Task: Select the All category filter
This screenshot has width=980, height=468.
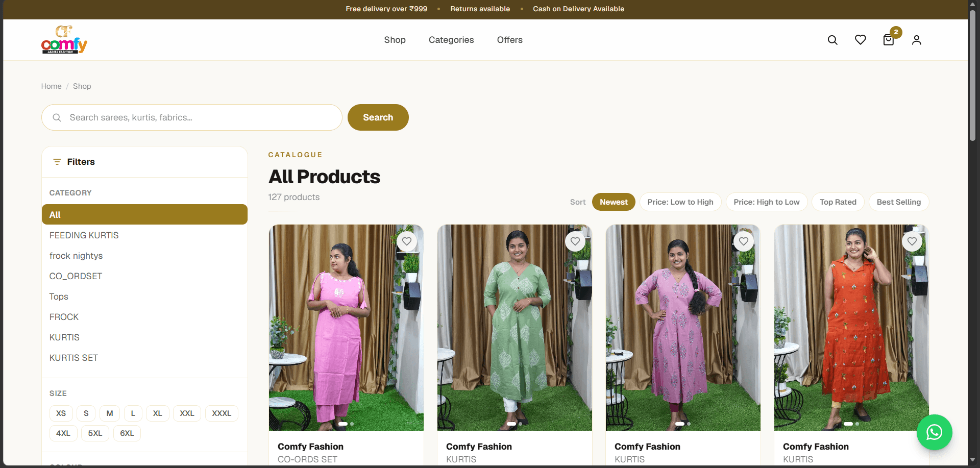Action: point(144,214)
